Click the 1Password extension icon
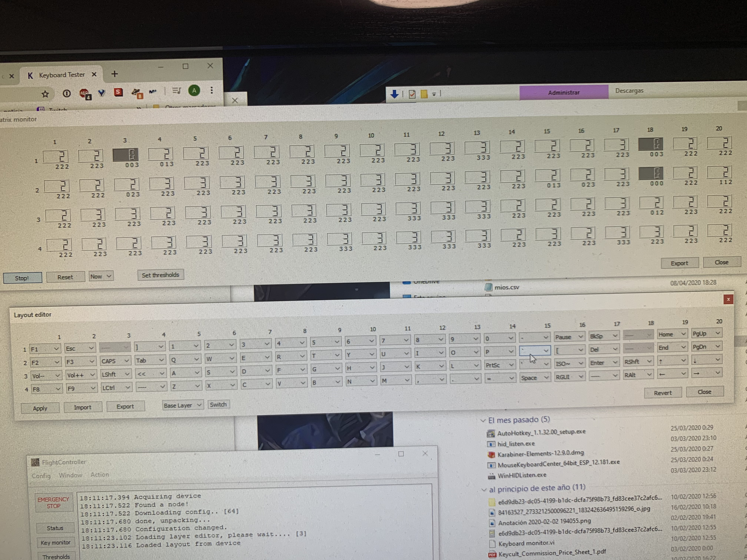 click(67, 94)
